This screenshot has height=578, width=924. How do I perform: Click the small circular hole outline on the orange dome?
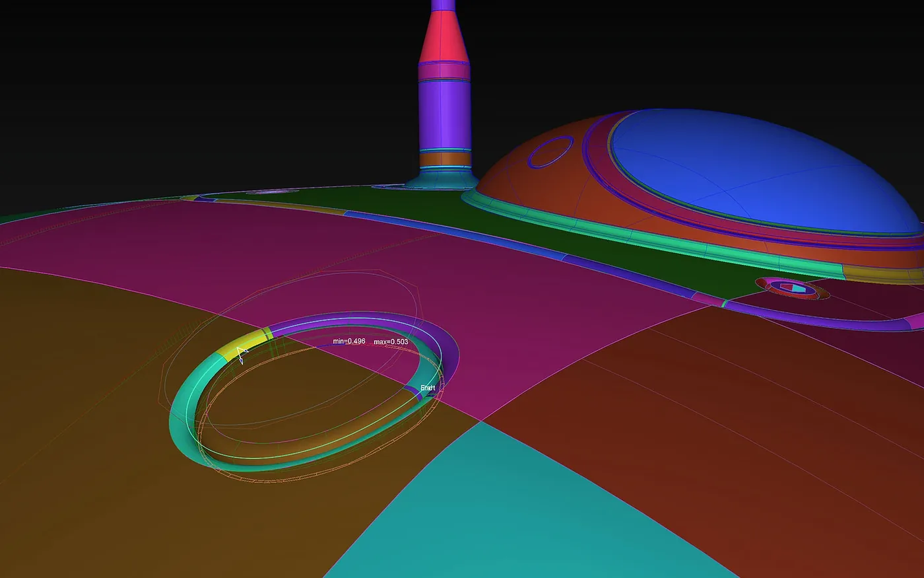[550, 152]
